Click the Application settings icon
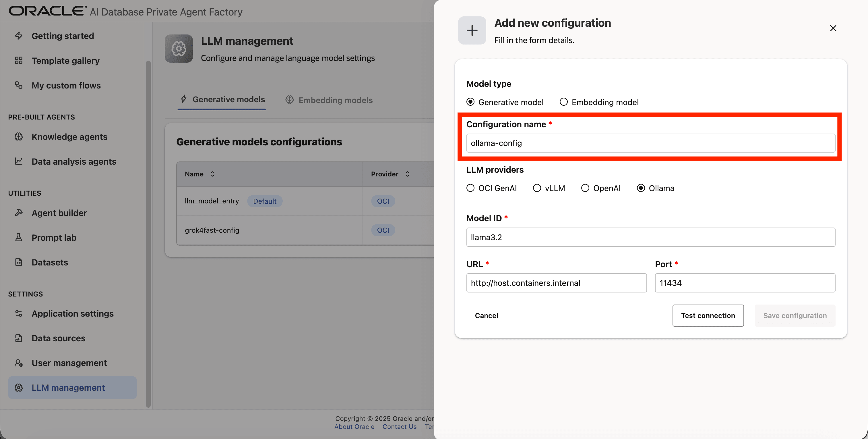The width and height of the screenshot is (868, 439). click(x=19, y=313)
